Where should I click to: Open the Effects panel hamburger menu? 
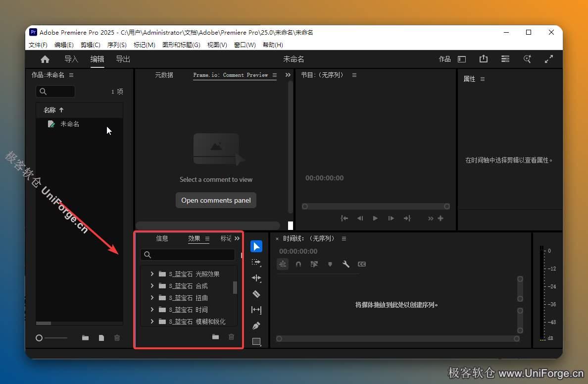207,239
